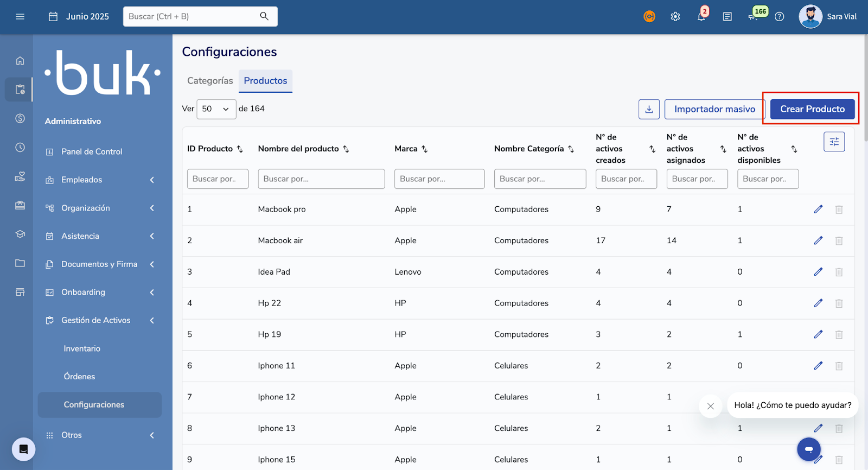
Task: Edit the Macbook pro row with pencil
Action: tap(818, 209)
